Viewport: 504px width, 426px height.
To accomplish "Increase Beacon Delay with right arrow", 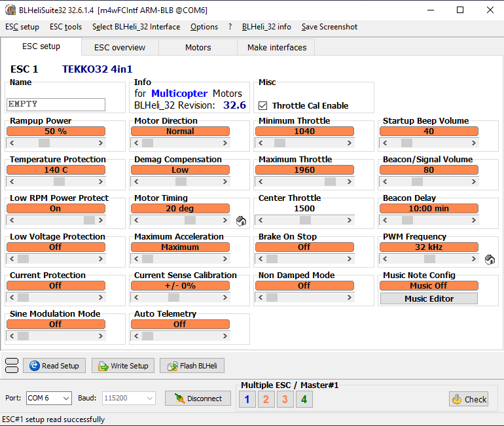I will click(x=474, y=220).
